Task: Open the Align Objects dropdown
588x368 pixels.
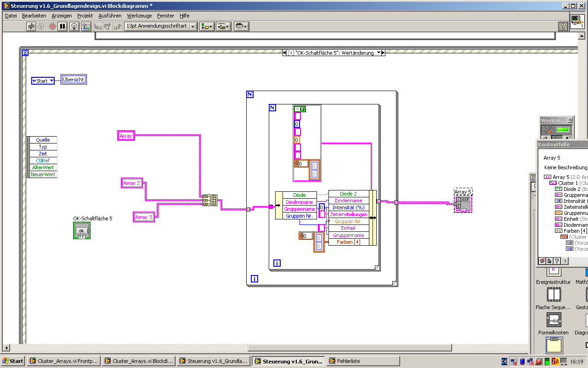Action: [207, 27]
